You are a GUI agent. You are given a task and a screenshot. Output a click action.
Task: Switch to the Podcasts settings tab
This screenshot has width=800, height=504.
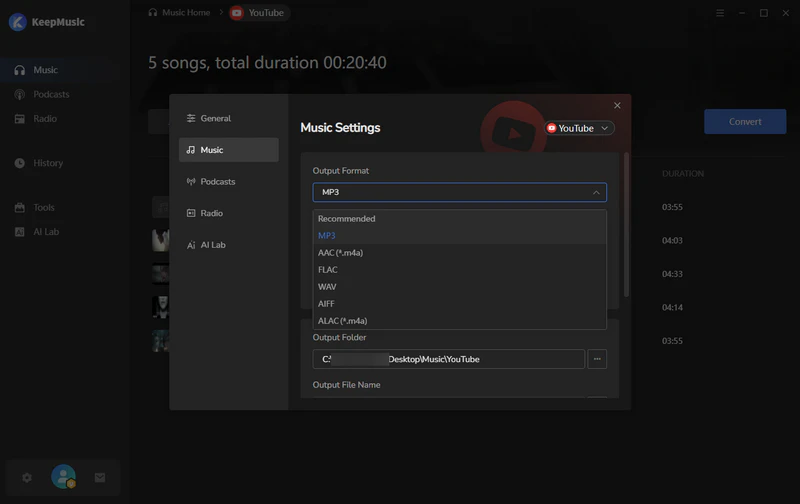click(x=217, y=182)
